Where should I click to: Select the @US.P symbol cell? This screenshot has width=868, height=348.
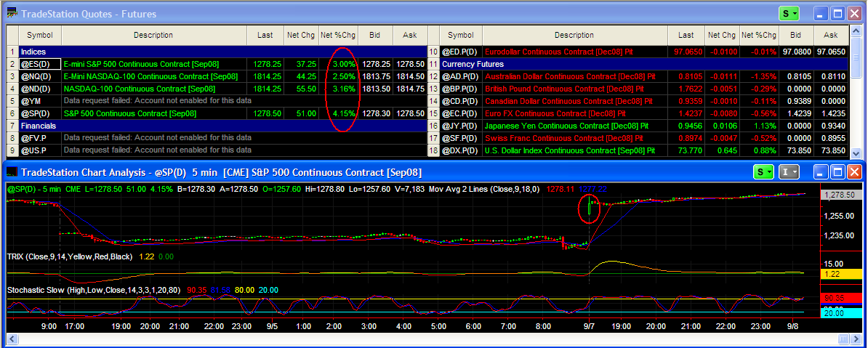[40, 150]
